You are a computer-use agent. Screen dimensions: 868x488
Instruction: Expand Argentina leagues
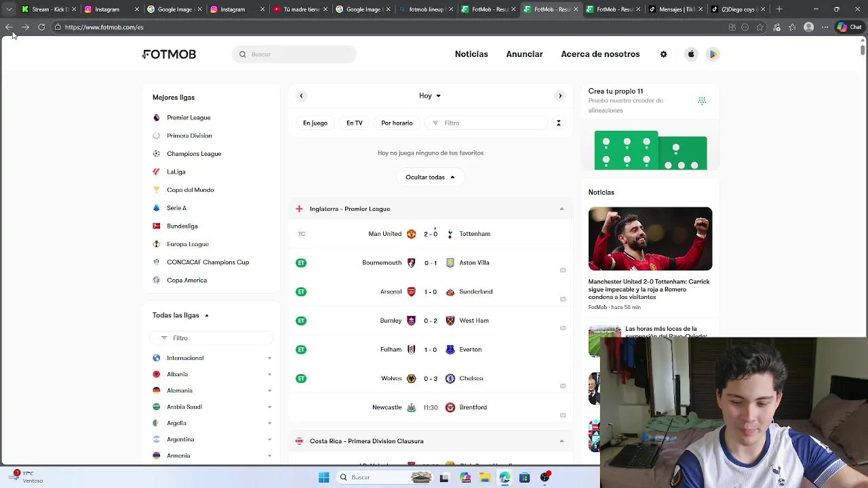[269, 439]
